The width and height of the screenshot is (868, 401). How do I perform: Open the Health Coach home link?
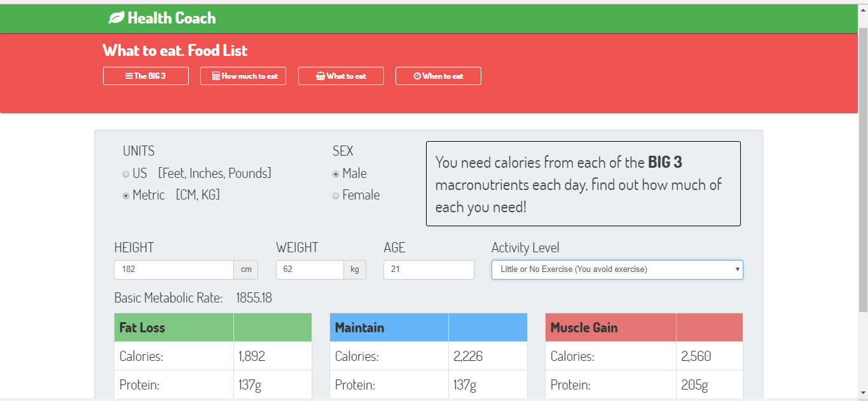pyautogui.click(x=171, y=18)
